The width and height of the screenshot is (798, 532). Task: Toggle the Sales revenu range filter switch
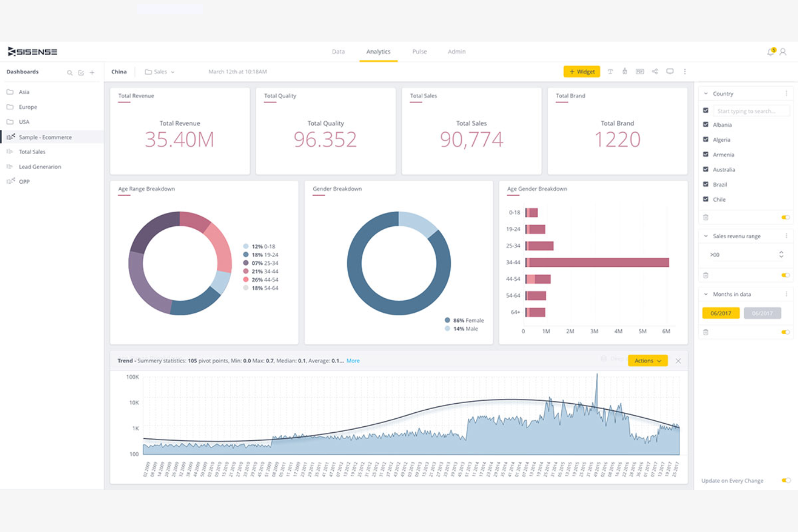pyautogui.click(x=785, y=275)
